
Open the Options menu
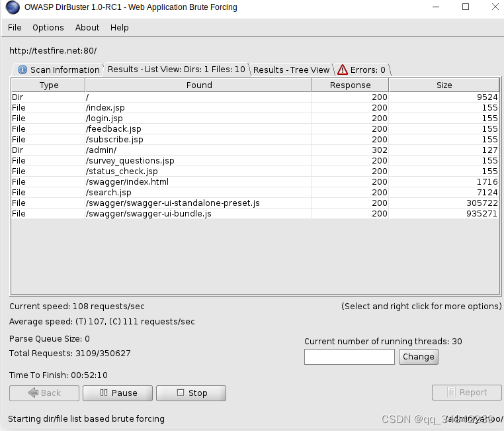[48, 28]
